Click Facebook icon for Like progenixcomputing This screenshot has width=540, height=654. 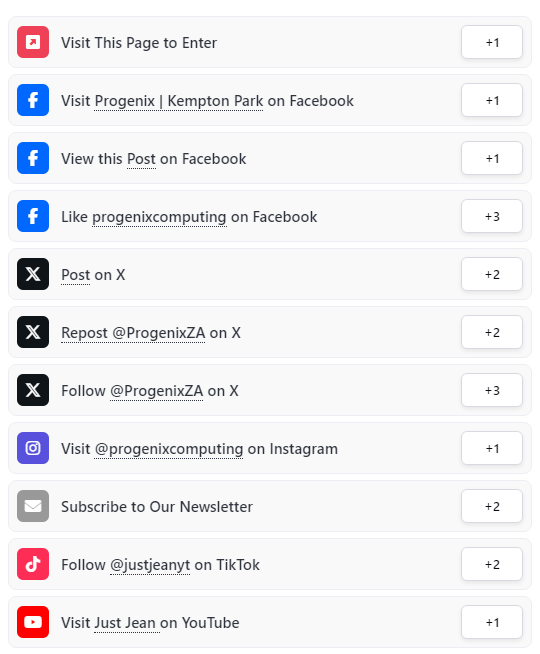(33, 216)
